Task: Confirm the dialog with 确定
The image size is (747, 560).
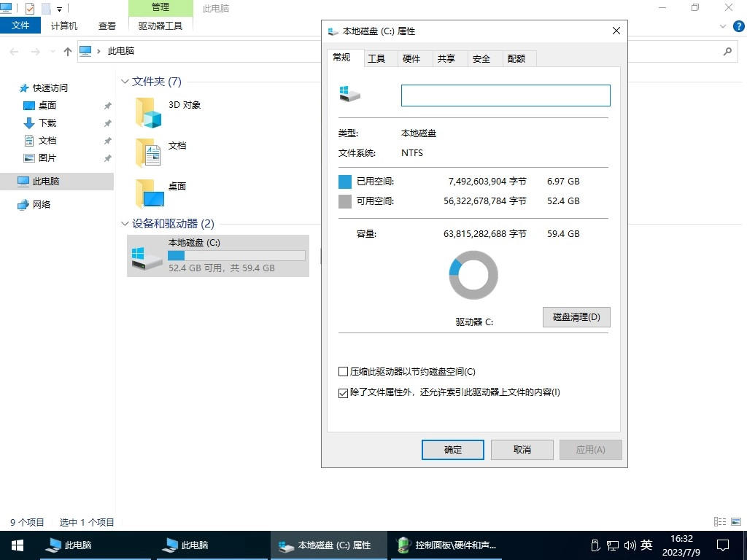Action: tap(452, 449)
